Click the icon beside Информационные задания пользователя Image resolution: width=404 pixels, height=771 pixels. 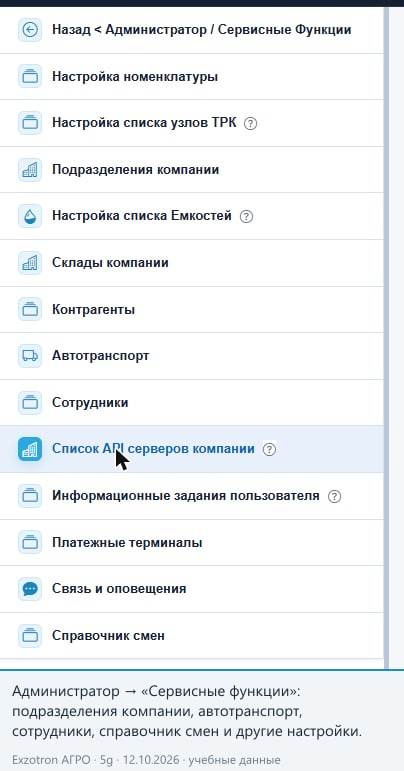click(x=30, y=496)
